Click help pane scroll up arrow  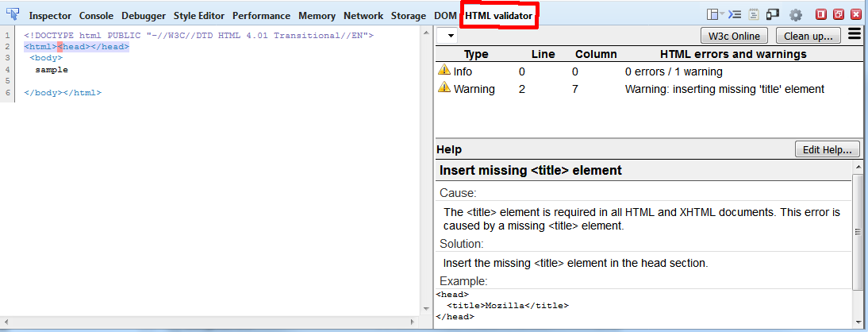[x=858, y=166]
